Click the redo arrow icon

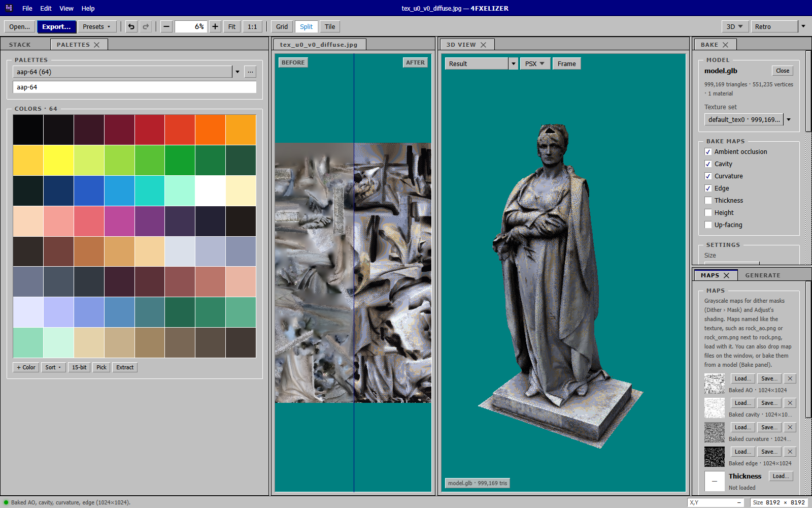146,26
